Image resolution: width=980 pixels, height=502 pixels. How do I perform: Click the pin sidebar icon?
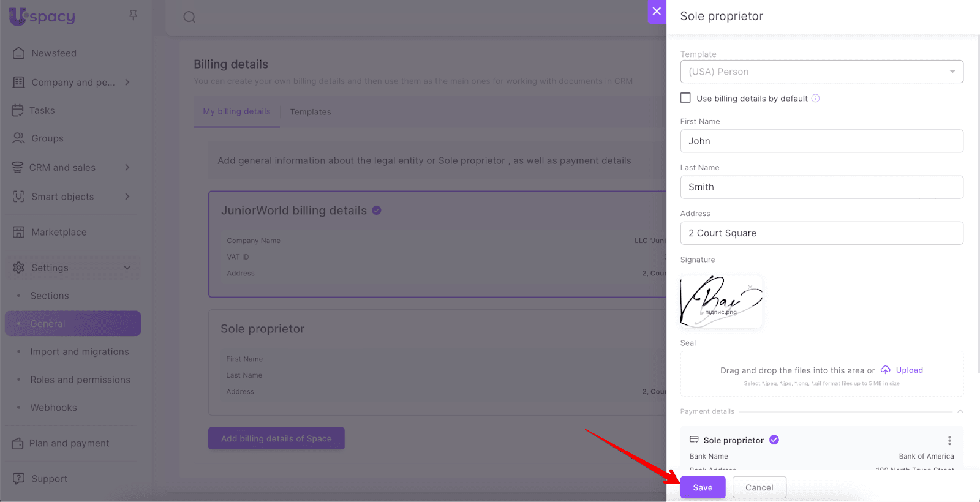133,15
